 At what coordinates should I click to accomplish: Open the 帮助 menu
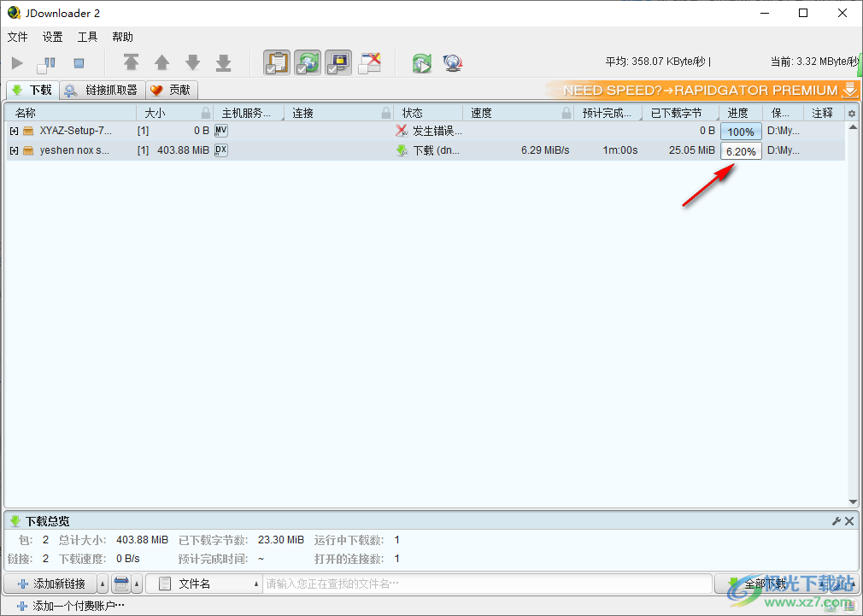coord(123,37)
